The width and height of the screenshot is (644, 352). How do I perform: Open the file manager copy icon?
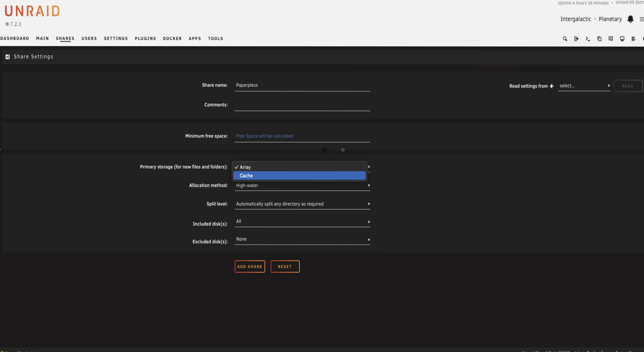pos(599,39)
